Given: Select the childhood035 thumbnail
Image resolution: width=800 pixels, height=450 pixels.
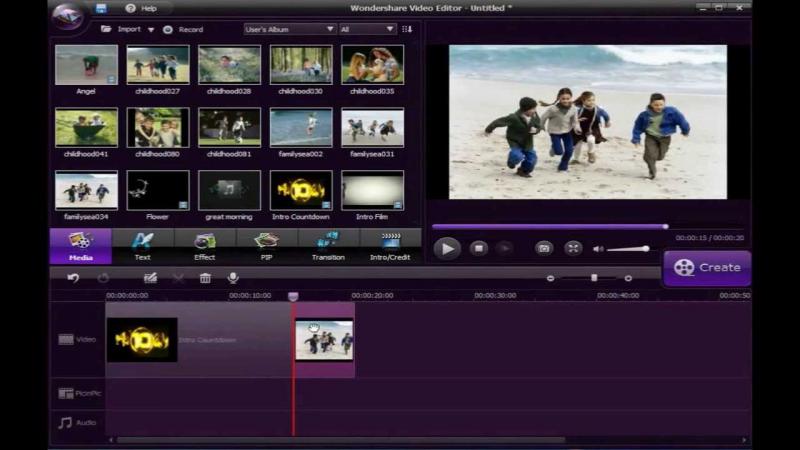Looking at the screenshot, I should [x=372, y=65].
